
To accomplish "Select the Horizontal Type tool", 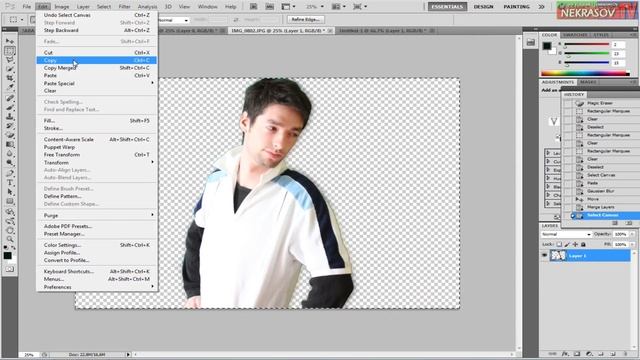I will click(10, 182).
